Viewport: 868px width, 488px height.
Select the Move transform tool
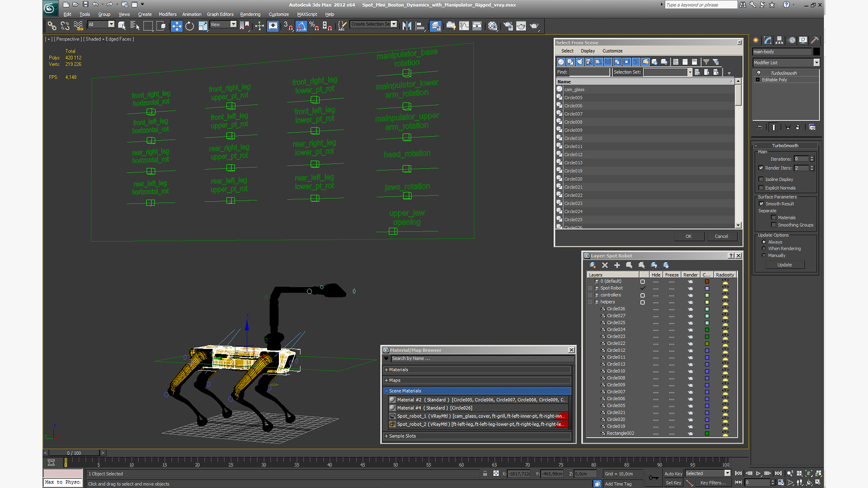pyautogui.click(x=176, y=26)
